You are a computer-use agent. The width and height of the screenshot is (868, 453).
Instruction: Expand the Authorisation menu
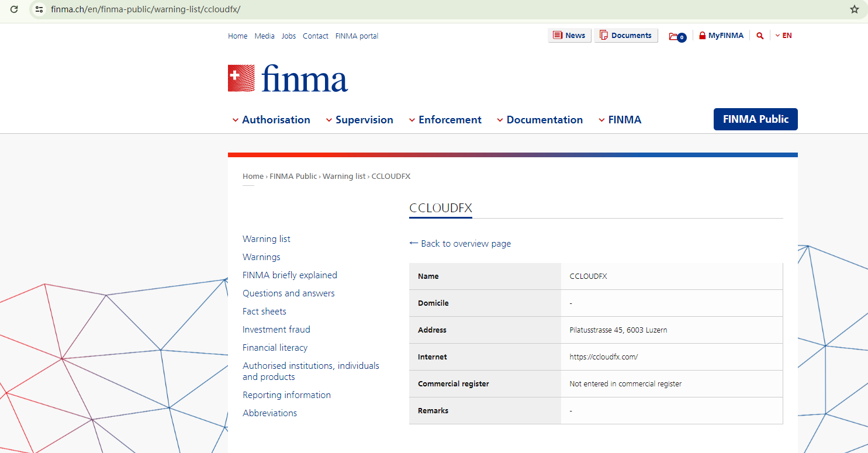coord(271,120)
